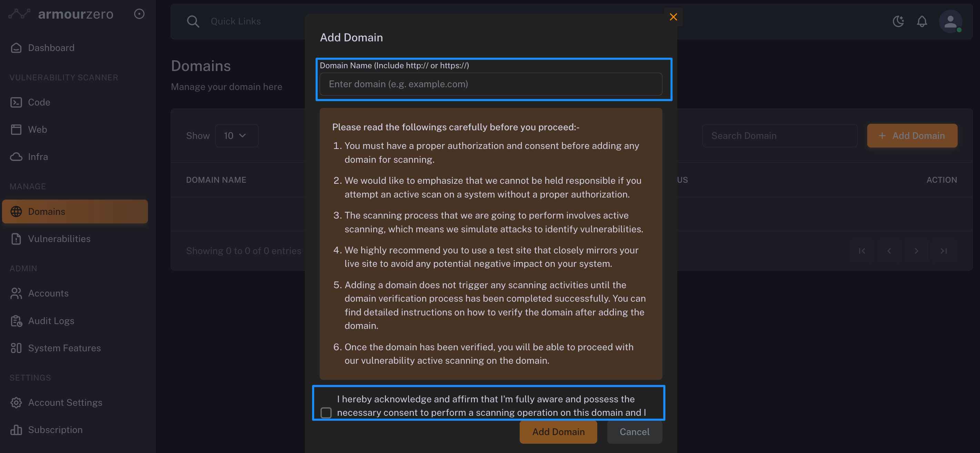
Task: Open the Code scanner icon
Action: point(16,102)
